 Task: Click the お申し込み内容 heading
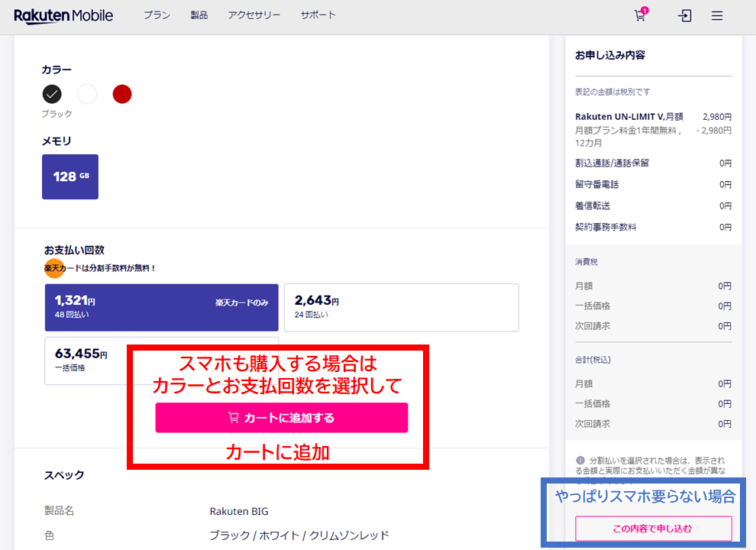tap(610, 55)
